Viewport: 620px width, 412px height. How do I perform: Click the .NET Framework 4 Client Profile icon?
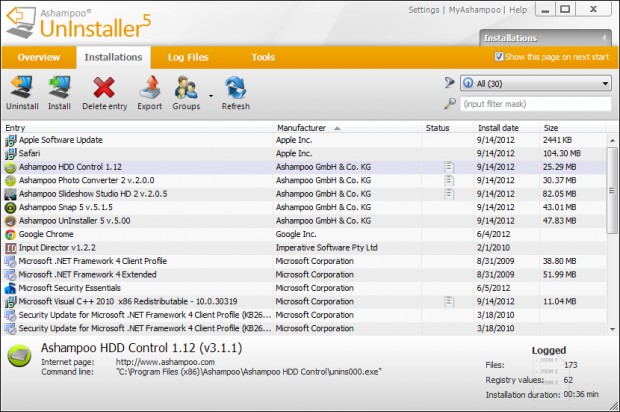pos(10,261)
